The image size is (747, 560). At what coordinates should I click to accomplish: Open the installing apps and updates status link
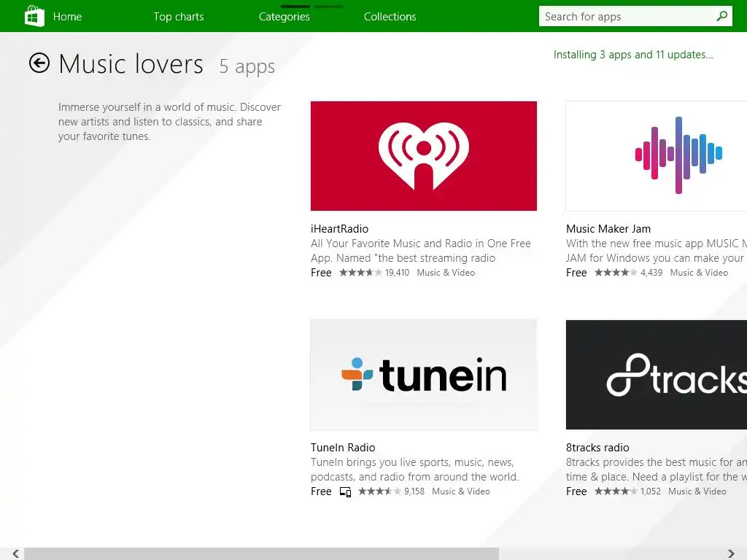pos(633,55)
